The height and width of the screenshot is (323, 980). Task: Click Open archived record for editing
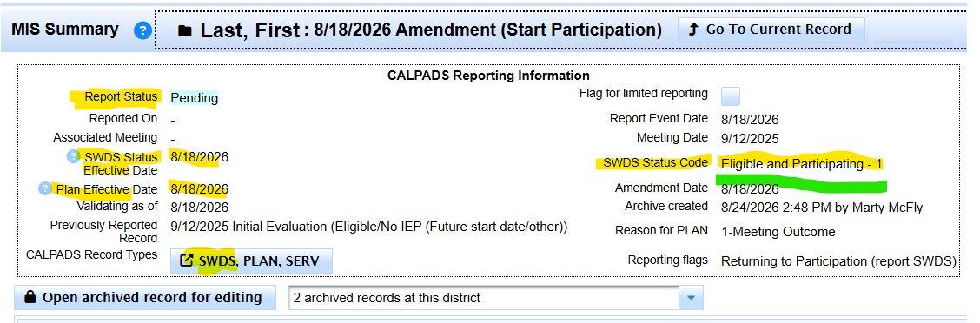(x=144, y=297)
